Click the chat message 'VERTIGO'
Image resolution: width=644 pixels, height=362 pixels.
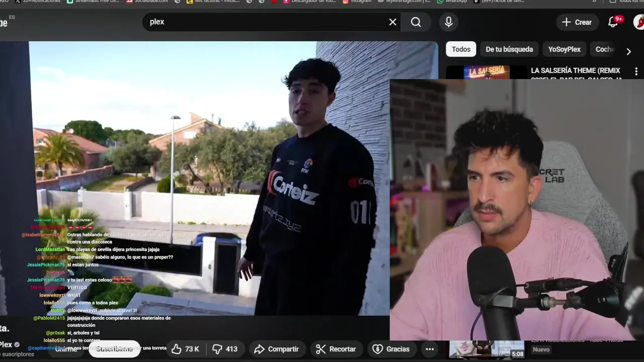[77, 288]
